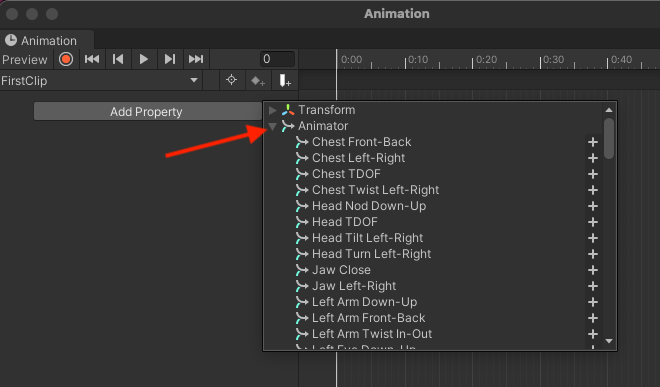The width and height of the screenshot is (660, 387).
Task: Click the filter by selection crosshair icon
Action: [231, 80]
